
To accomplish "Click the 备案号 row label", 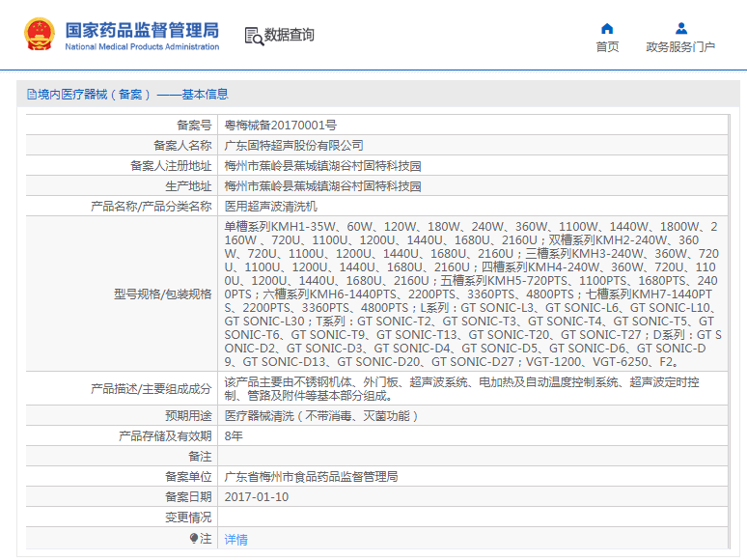I will coord(194,126).
